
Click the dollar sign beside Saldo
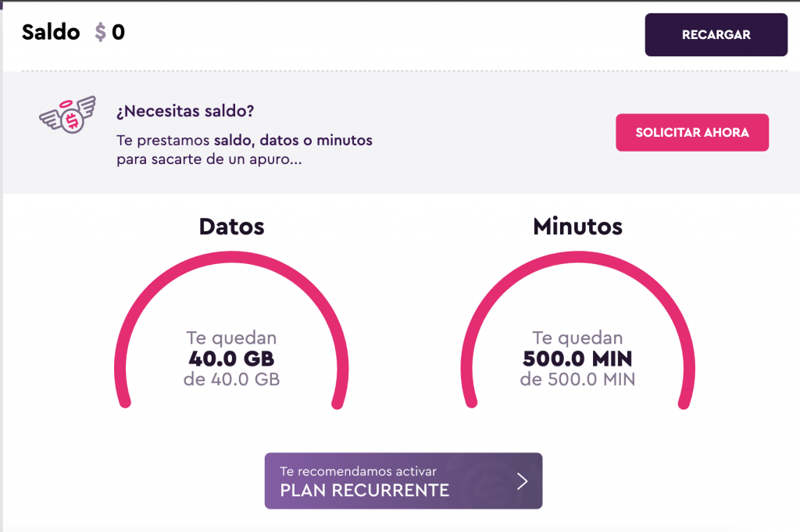[101, 32]
